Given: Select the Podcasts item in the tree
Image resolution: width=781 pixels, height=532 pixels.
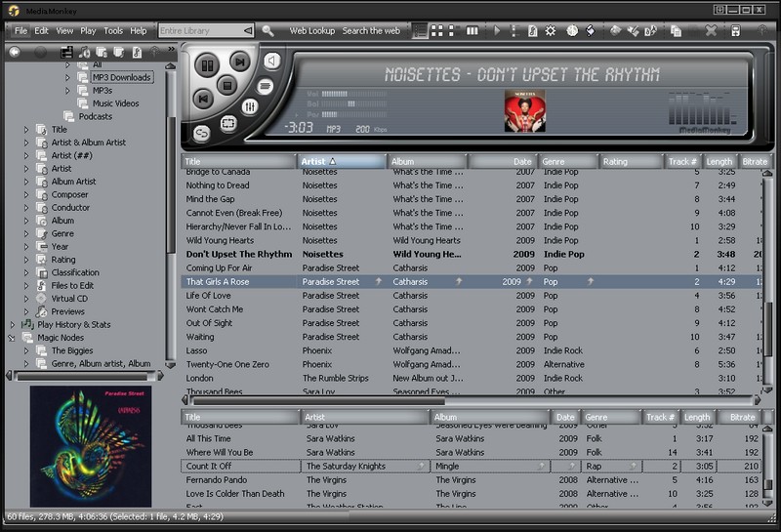Looking at the screenshot, I should click(96, 116).
